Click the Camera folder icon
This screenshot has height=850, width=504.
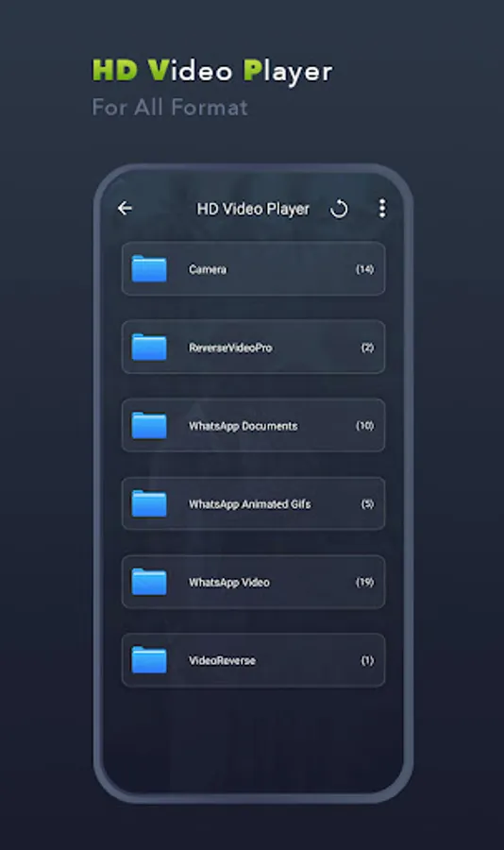[149, 269]
